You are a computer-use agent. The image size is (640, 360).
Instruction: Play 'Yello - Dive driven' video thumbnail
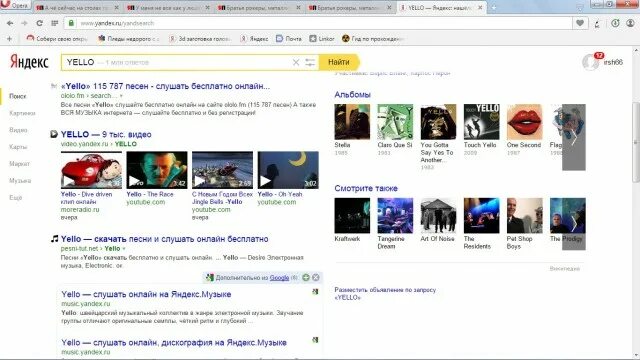(91, 170)
